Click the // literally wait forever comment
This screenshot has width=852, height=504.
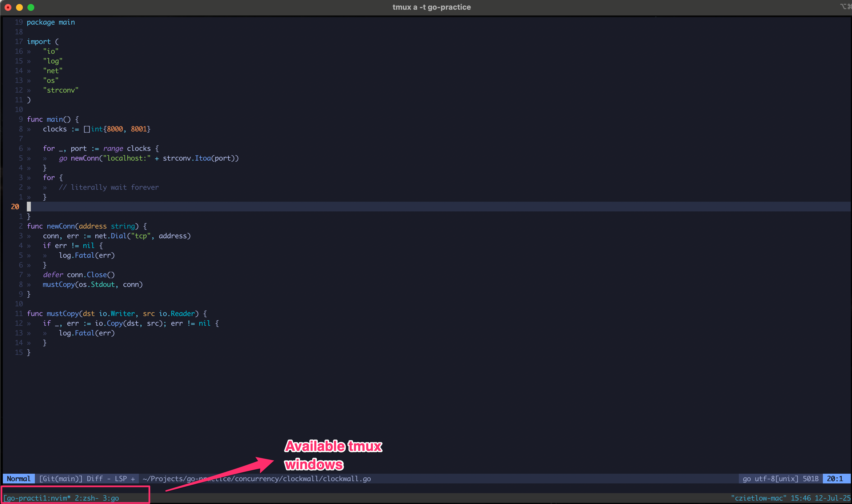tap(109, 187)
